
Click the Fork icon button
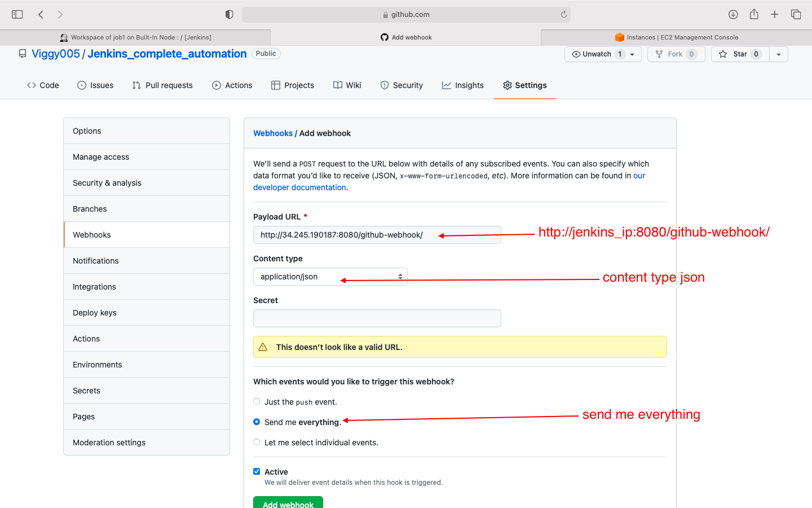click(659, 54)
